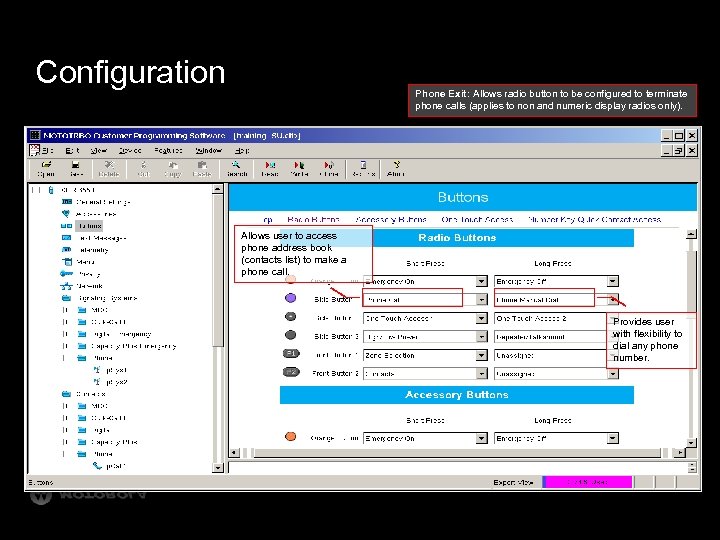
Task: Expand MDC folder under Signaling Systems
Action: pos(65,310)
